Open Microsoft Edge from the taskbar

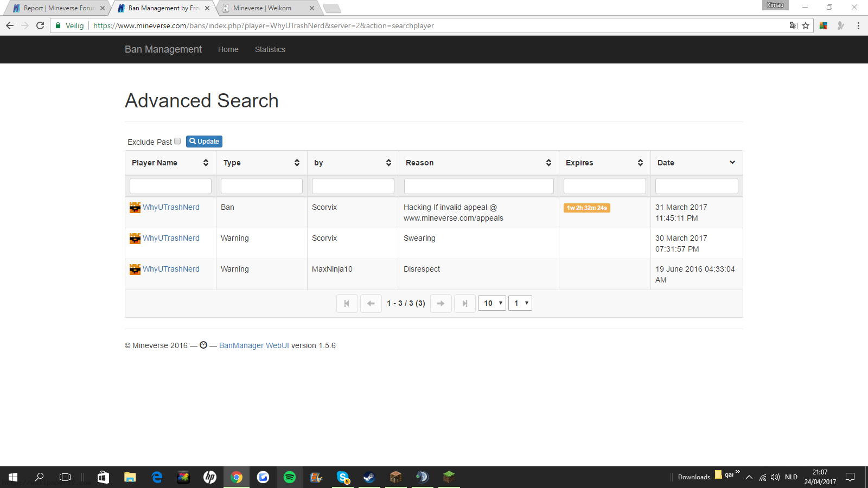pos(157,477)
